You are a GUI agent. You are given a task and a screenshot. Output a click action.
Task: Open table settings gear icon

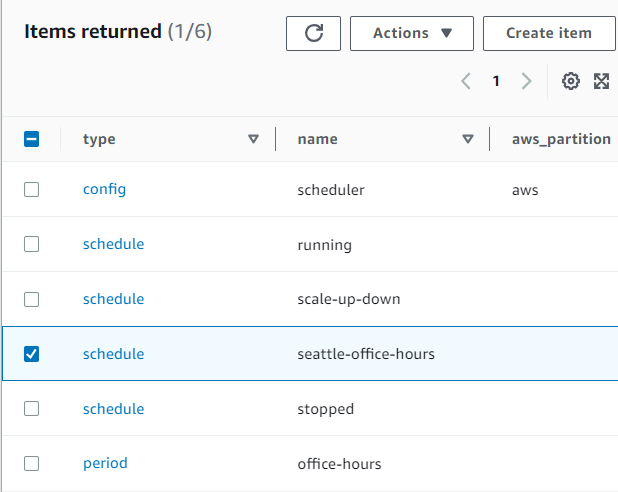(x=571, y=82)
